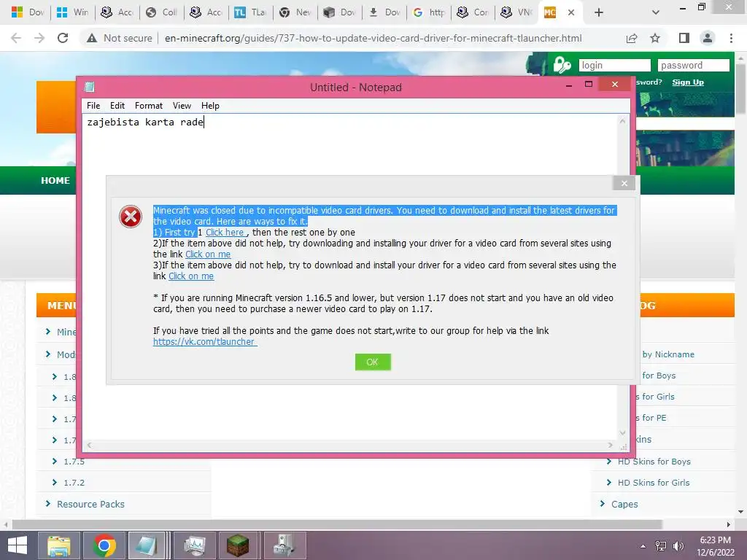Switch to the Win browser tab
747x560 pixels.
coord(73,12)
